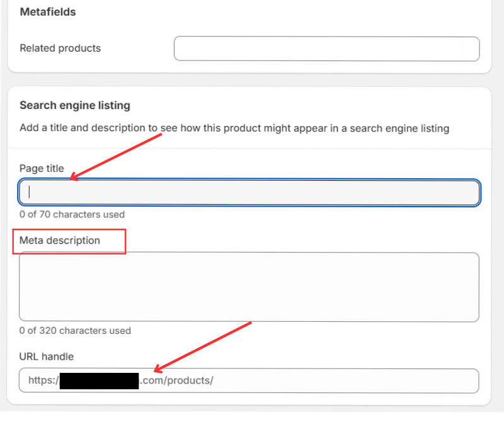This screenshot has width=504, height=434.
Task: Click the red box border around Meta description
Action: tap(126, 242)
